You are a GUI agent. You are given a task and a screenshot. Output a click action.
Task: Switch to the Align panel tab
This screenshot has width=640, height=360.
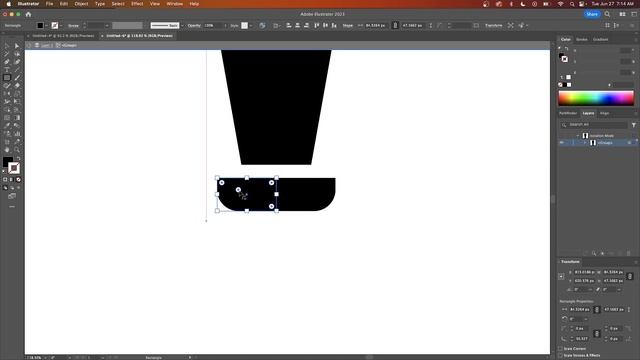pyautogui.click(x=604, y=113)
